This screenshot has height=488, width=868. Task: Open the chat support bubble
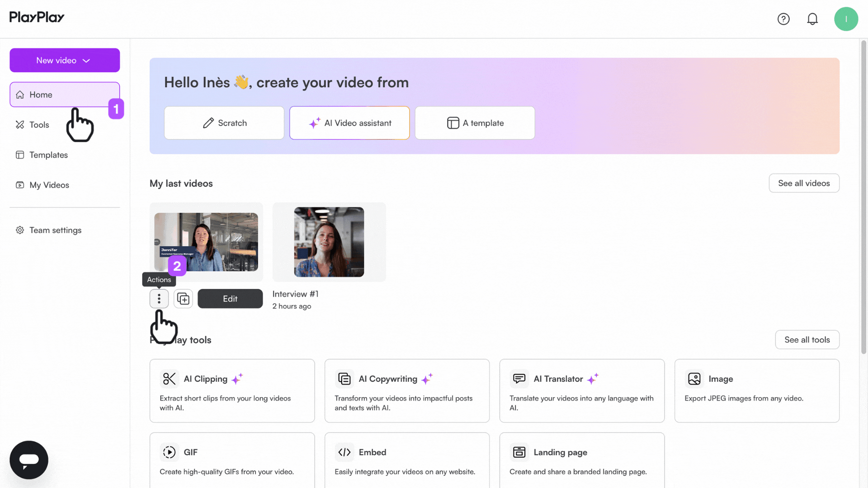[x=29, y=460]
